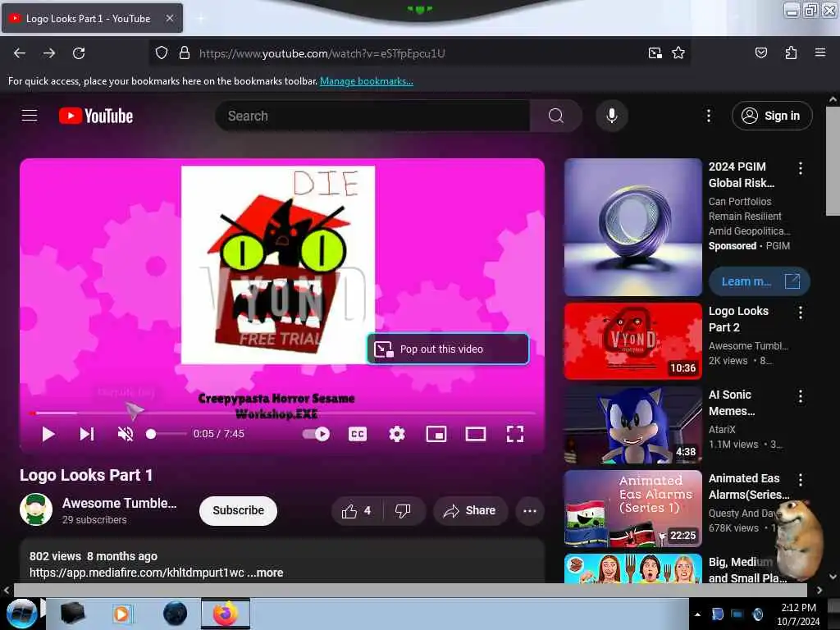Expand description with ...more
840x630 pixels.
[x=265, y=573]
